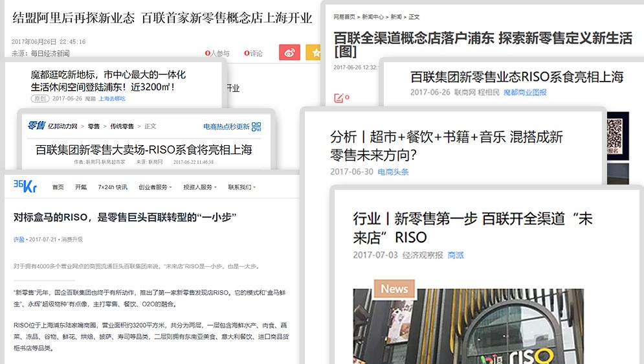Click the 原创 original tag
Screen dimensions: 644x364
click(x=40, y=98)
